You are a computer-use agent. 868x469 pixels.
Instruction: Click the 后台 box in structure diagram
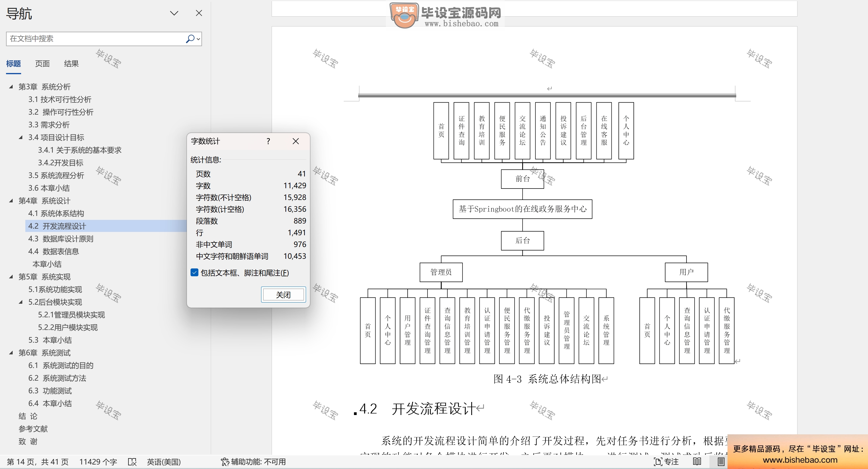[522, 240]
